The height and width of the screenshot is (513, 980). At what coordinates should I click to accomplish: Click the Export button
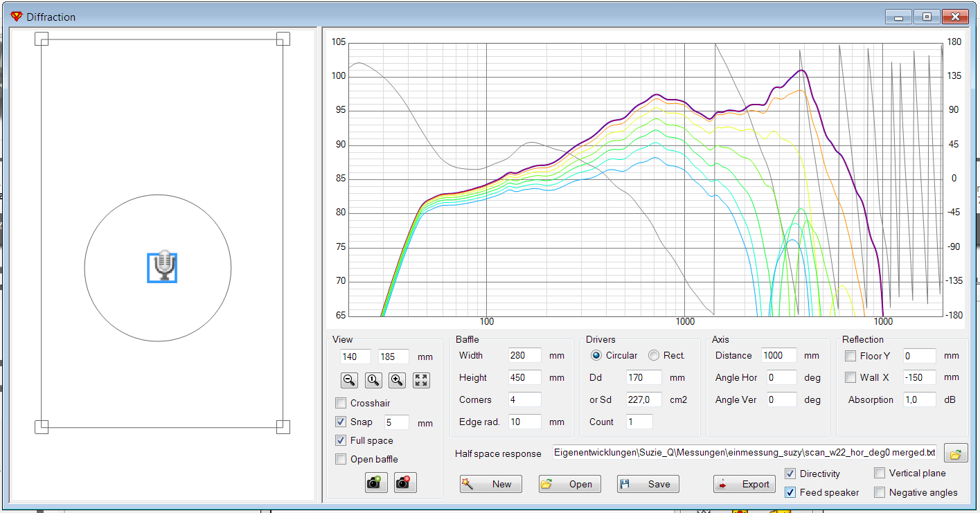(x=745, y=484)
